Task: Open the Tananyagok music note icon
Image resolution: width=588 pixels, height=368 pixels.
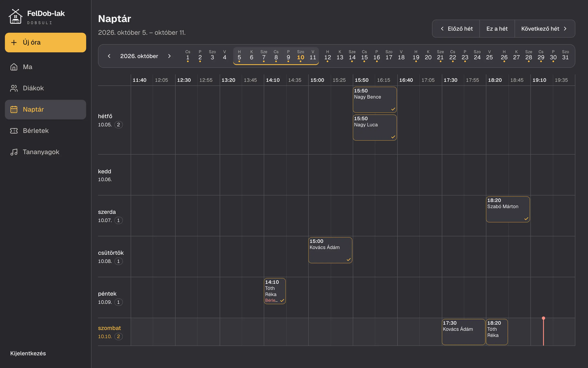Action: pos(14,152)
